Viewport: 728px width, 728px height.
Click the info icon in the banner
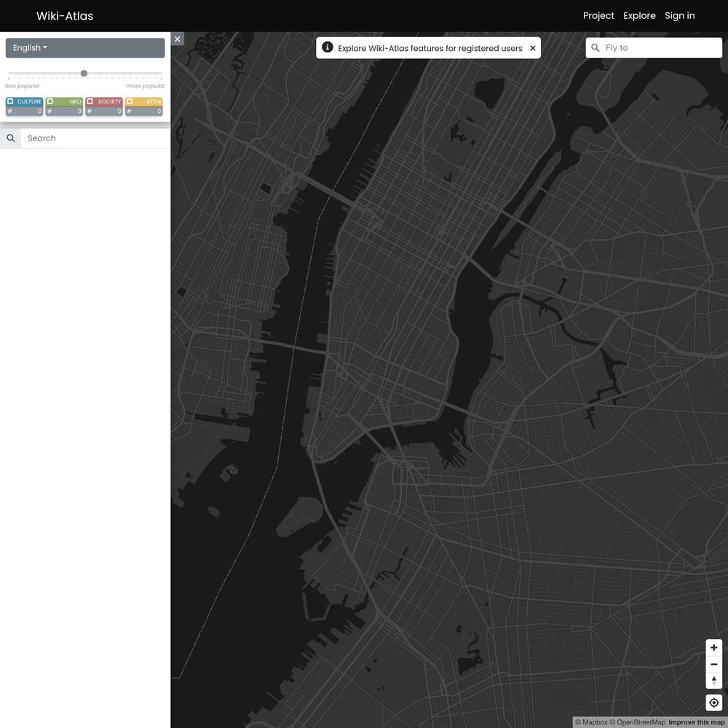pos(328,47)
